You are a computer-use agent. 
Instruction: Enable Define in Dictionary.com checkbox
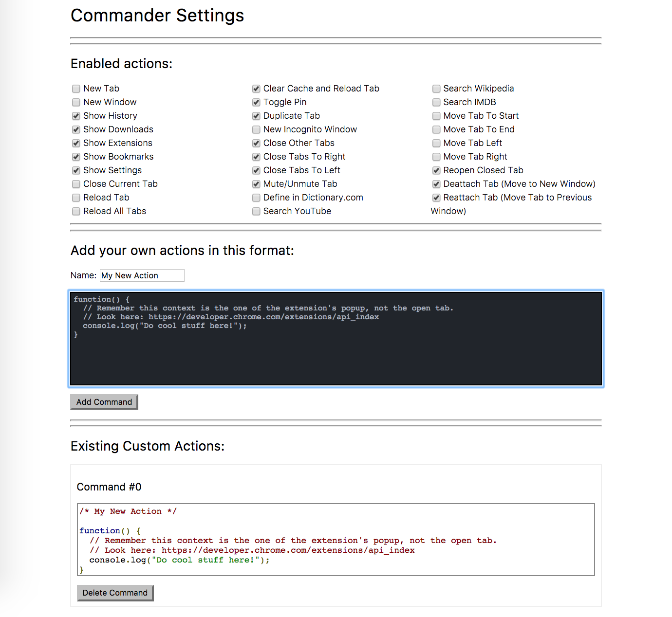point(256,198)
